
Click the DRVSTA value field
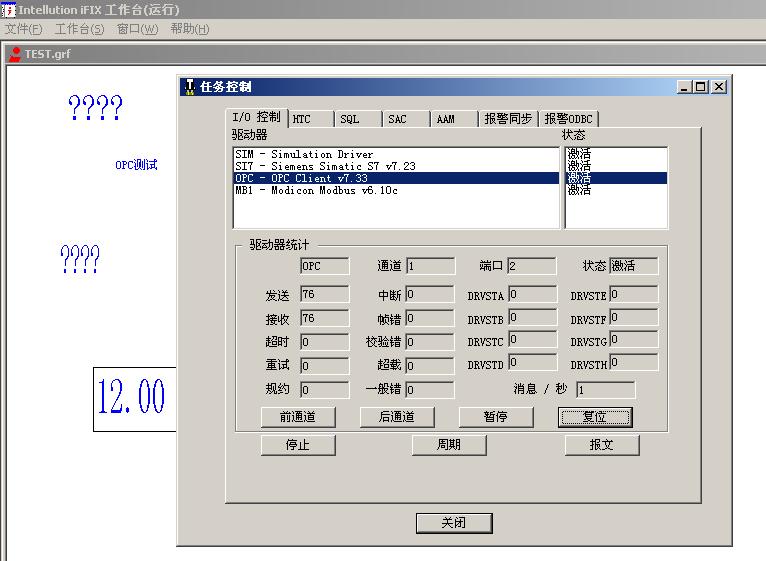coord(532,294)
